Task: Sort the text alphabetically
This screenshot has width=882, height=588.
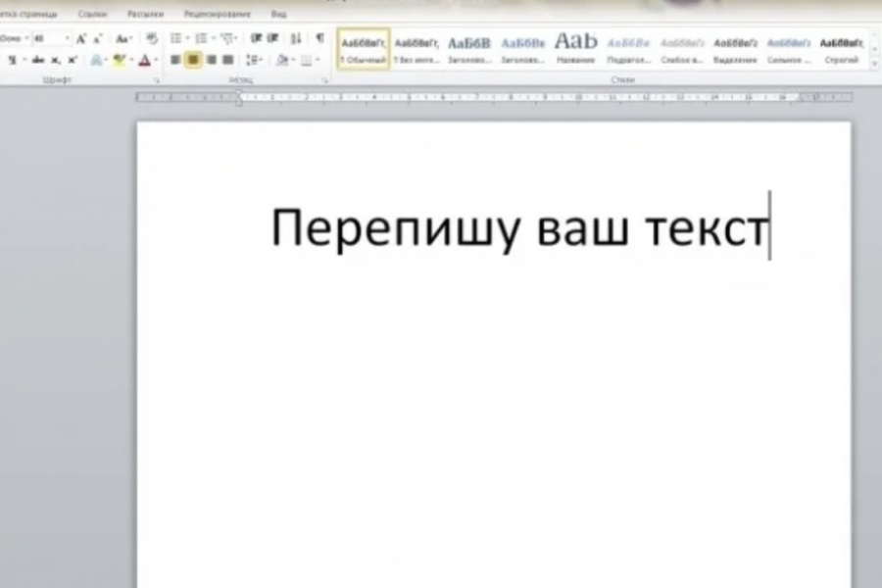Action: click(296, 38)
